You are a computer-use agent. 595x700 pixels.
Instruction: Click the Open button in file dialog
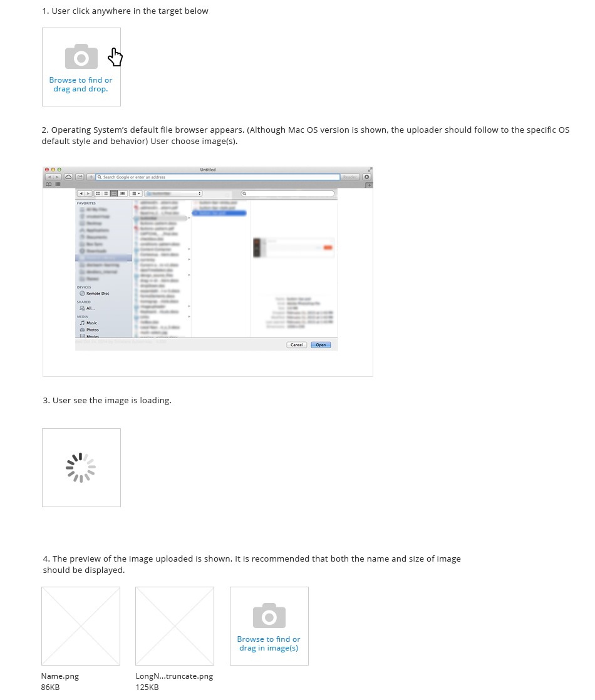click(x=321, y=345)
